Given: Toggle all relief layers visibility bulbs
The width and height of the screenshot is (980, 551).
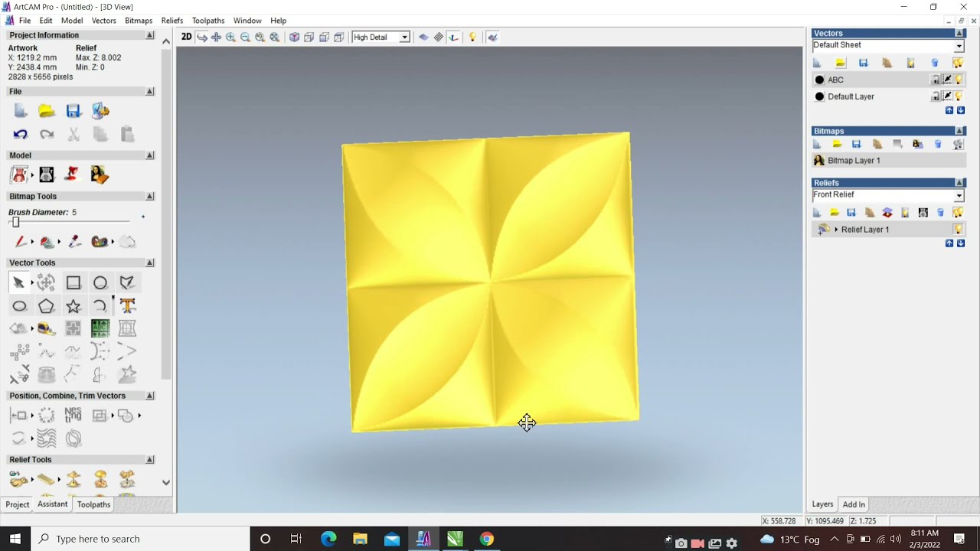Looking at the screenshot, I should (958, 212).
